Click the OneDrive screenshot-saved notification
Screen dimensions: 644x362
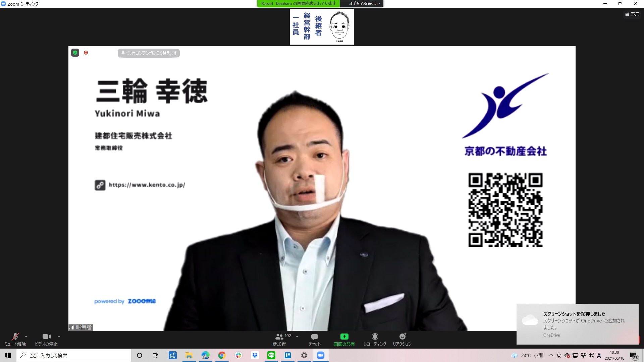tap(578, 324)
